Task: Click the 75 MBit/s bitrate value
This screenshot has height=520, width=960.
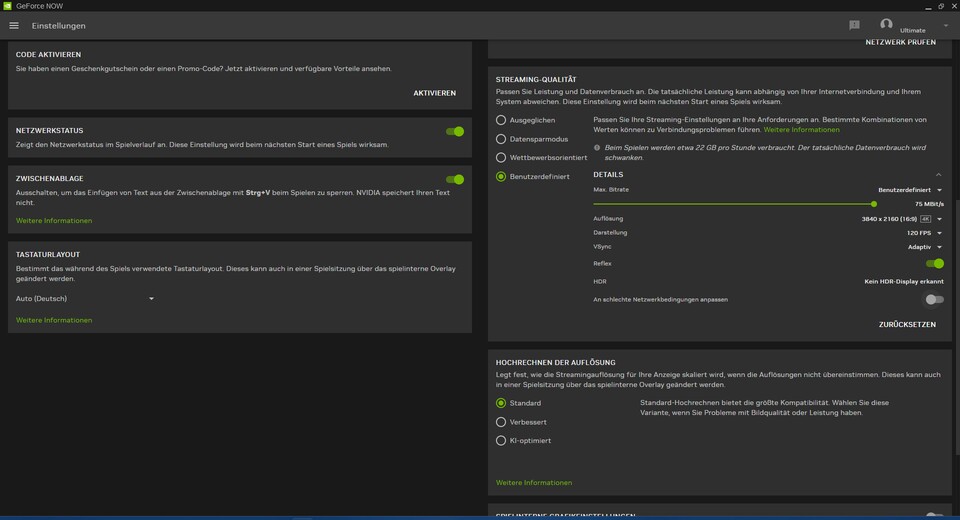Action: tap(929, 204)
